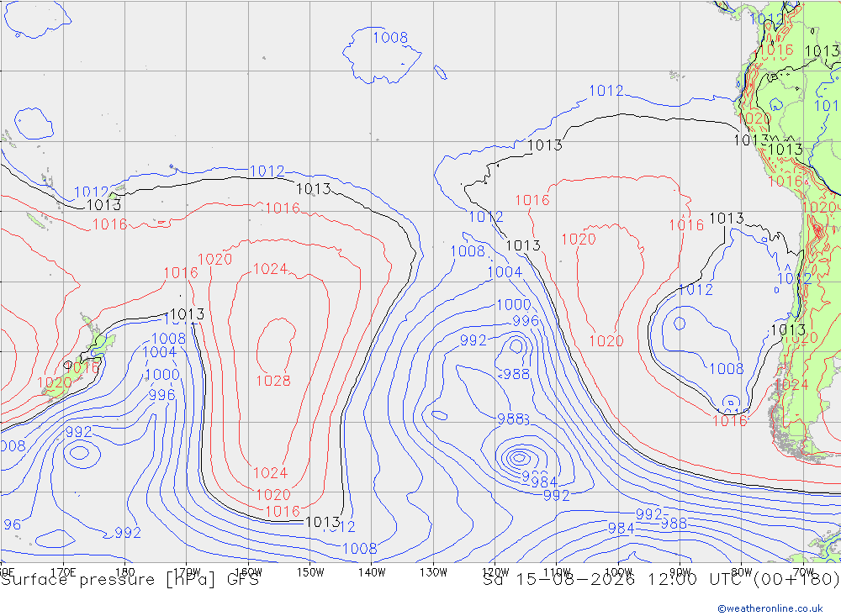Viewport: 841px width, 616px height.
Task: Click the 140W longitude axis label
Action: pos(372,571)
